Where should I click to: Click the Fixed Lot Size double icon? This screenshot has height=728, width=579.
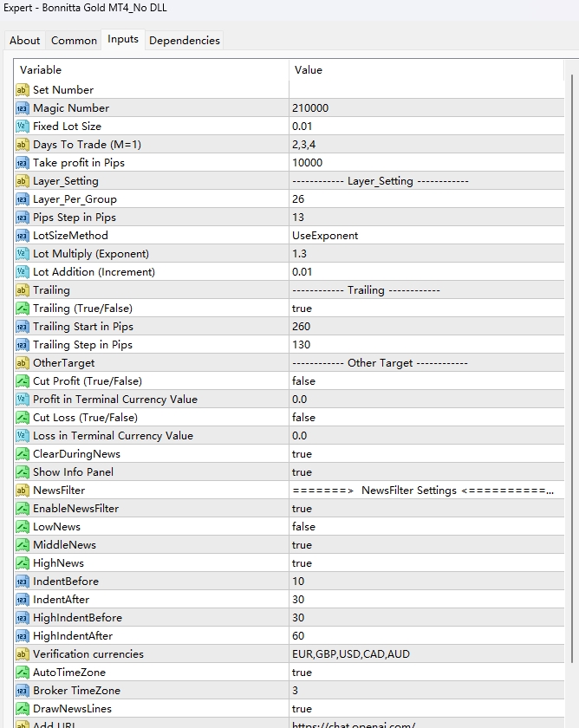(x=23, y=127)
